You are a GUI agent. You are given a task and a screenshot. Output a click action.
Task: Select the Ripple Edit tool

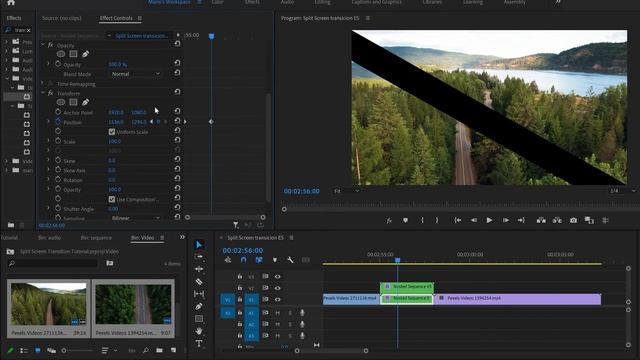199,269
